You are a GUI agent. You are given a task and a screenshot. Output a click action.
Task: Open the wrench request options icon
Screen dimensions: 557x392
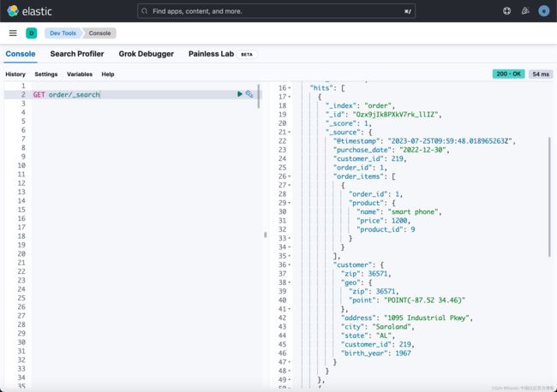tap(249, 94)
